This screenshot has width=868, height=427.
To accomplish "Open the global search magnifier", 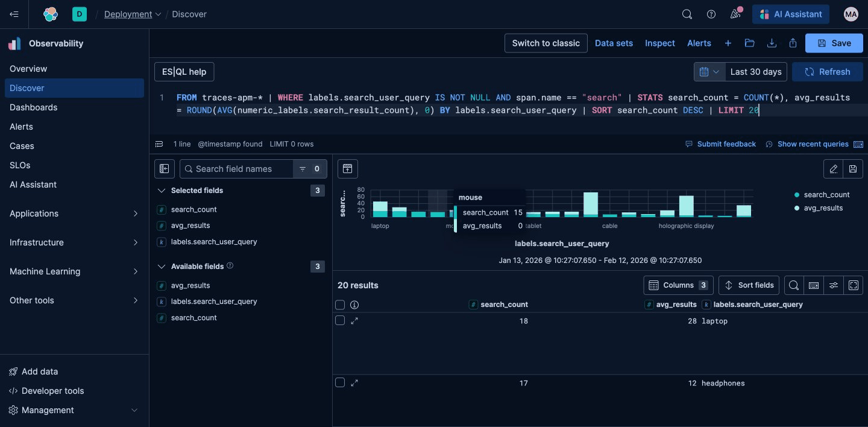I will 687,14.
